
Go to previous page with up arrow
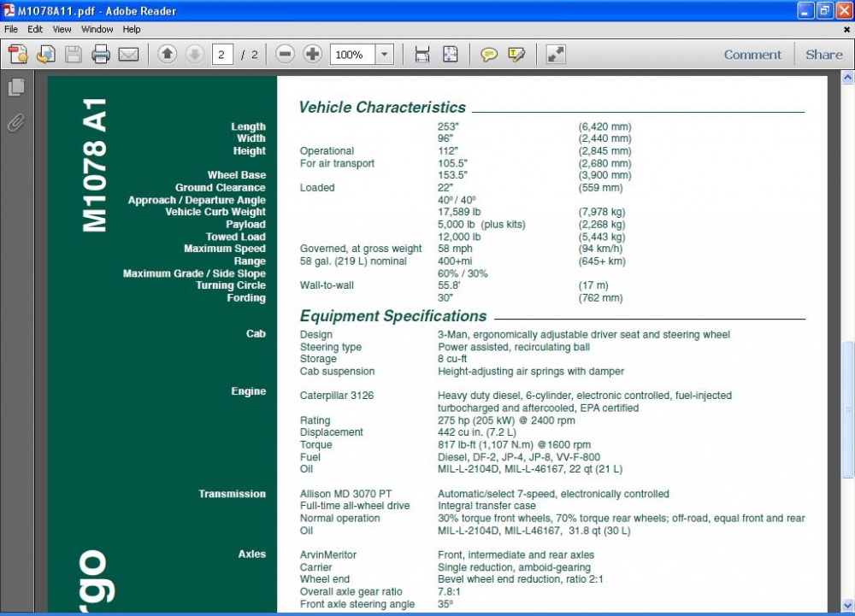[168, 54]
